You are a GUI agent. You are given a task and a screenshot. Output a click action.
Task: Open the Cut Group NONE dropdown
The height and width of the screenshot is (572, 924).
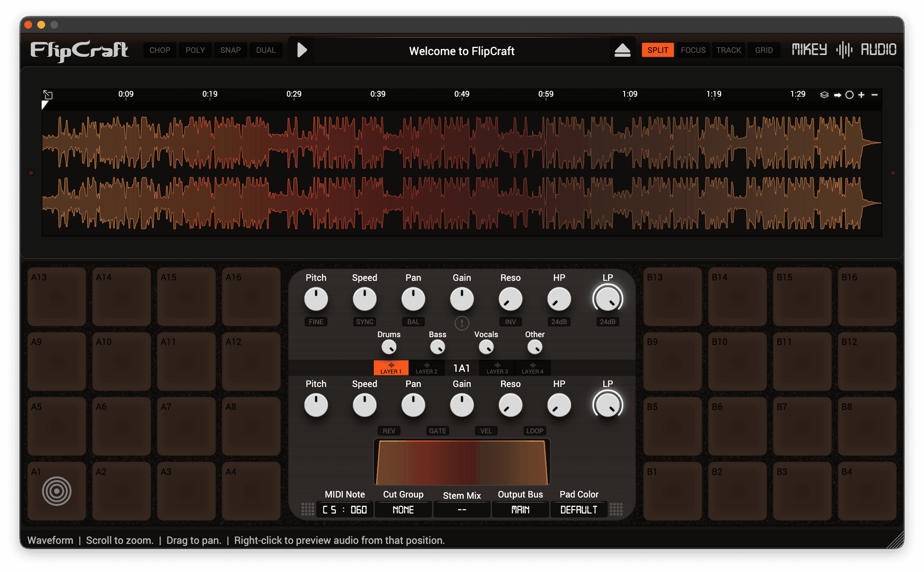pyautogui.click(x=403, y=510)
